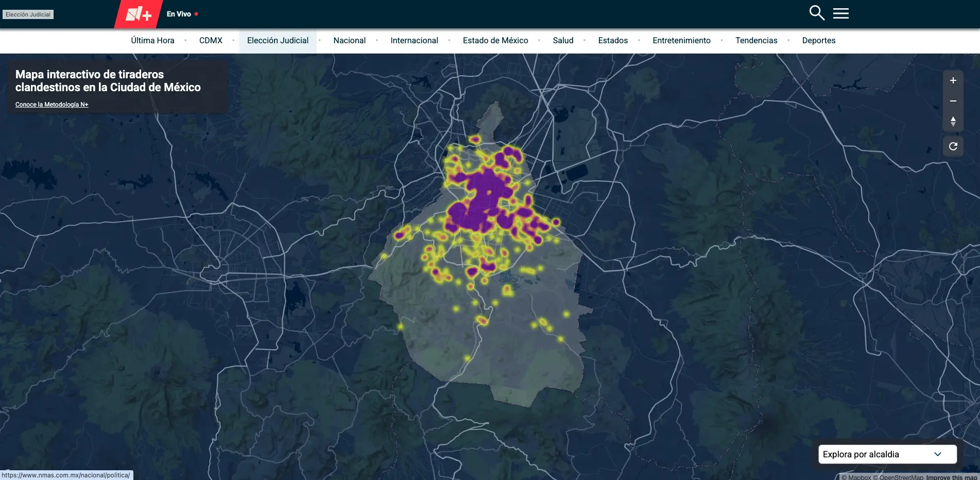Screen dimensions: 980x480
Task: Open the Última Hora section
Action: (152, 41)
